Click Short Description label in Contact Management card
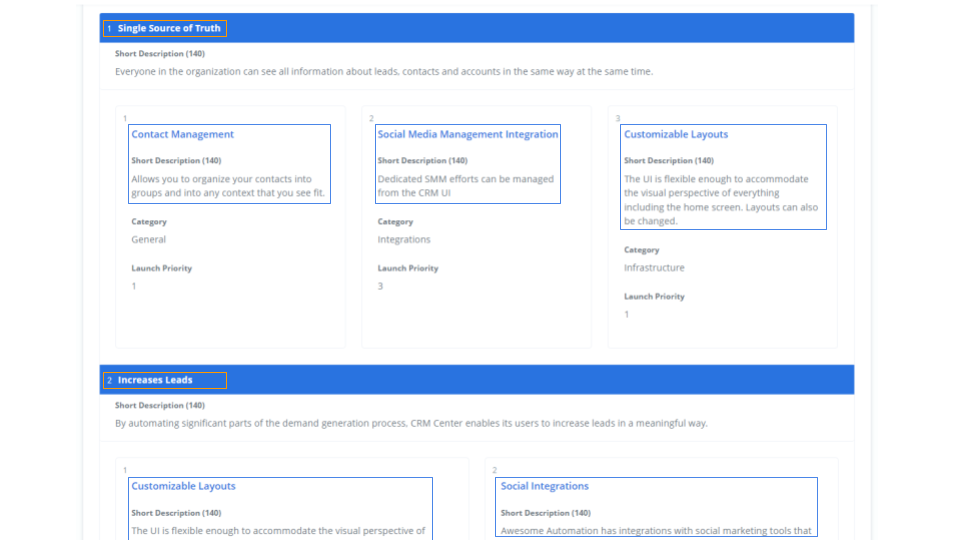960x540 pixels. (176, 160)
